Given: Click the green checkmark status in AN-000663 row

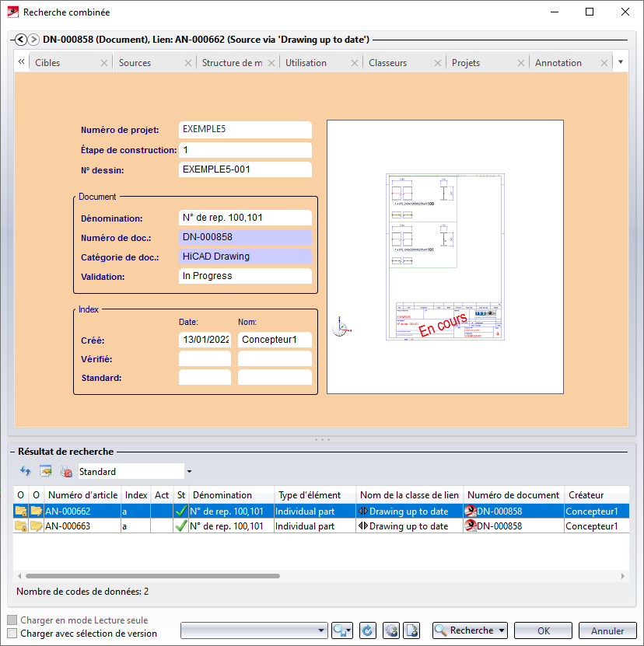Looking at the screenshot, I should point(181,526).
